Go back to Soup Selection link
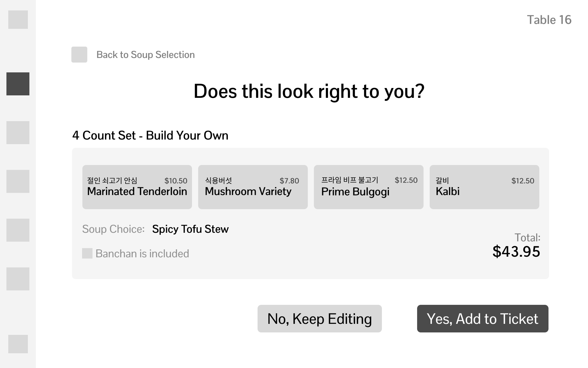 click(145, 55)
